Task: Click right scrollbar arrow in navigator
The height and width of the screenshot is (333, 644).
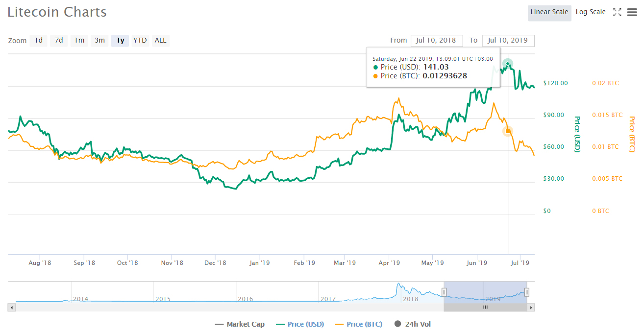Action: [x=530, y=308]
